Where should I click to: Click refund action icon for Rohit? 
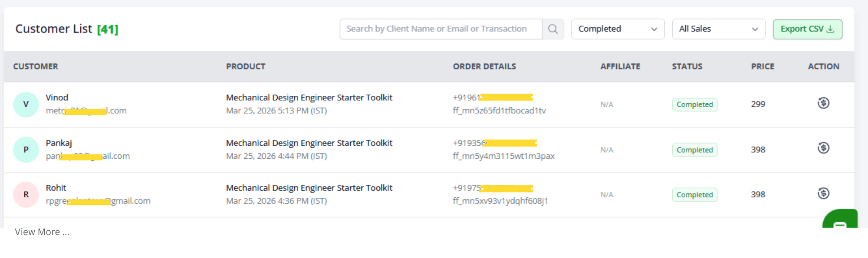click(x=823, y=193)
